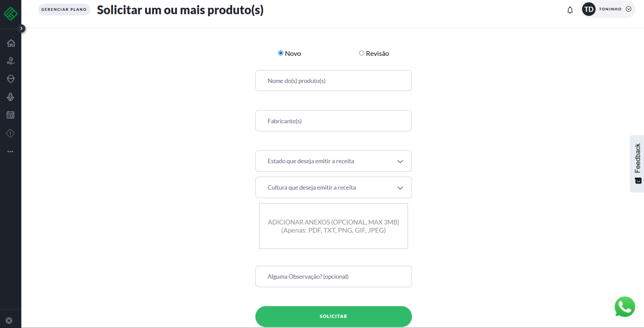644x328 pixels.
Task: Click the warning diamond sidebar icon
Action: 11,133
